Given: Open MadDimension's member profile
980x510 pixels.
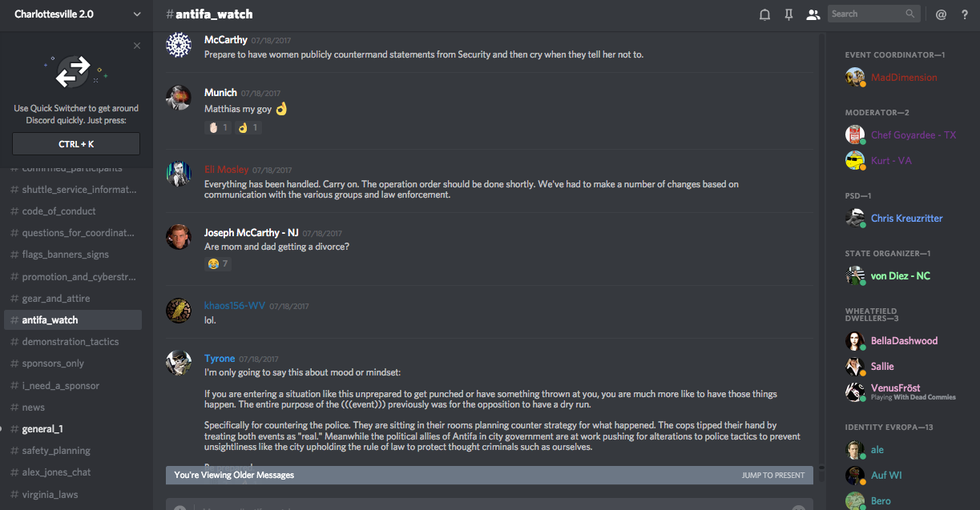Looking at the screenshot, I should tap(903, 78).
